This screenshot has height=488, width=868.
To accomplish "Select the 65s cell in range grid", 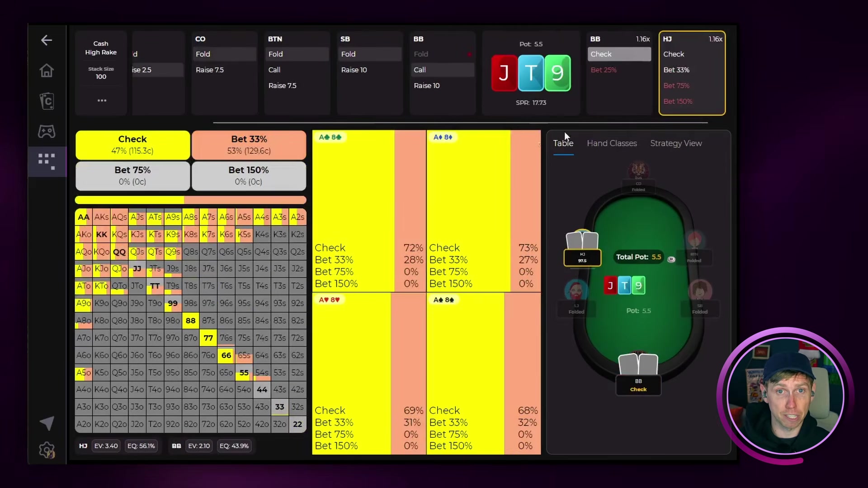I will 244,355.
